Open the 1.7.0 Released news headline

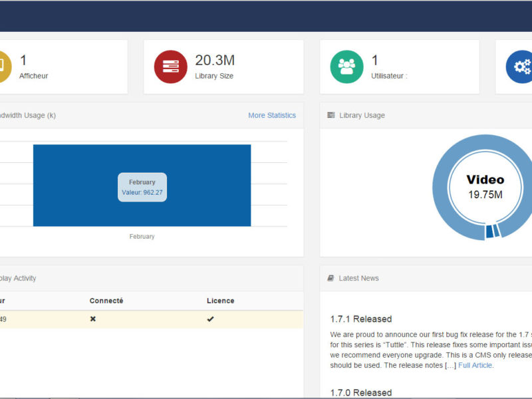coord(361,392)
